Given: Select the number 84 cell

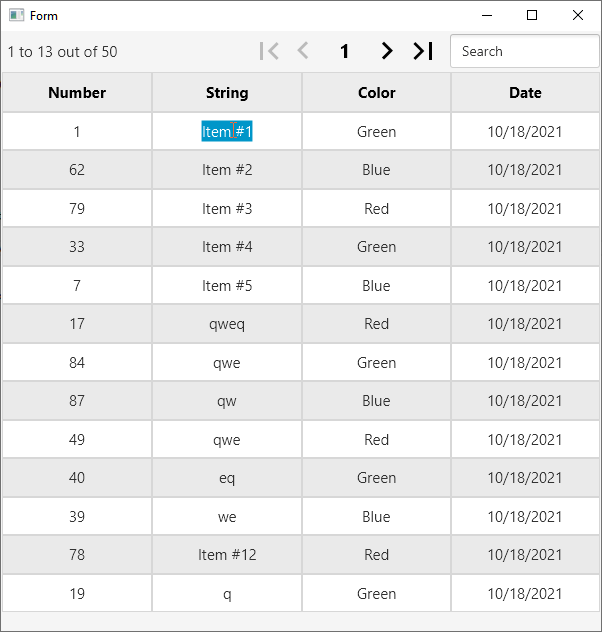Looking at the screenshot, I should (x=77, y=363).
